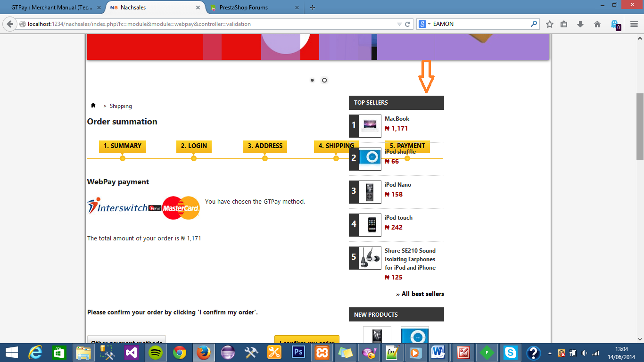Open the MacBook top seller link
The width and height of the screenshot is (644, 362).
tap(397, 119)
